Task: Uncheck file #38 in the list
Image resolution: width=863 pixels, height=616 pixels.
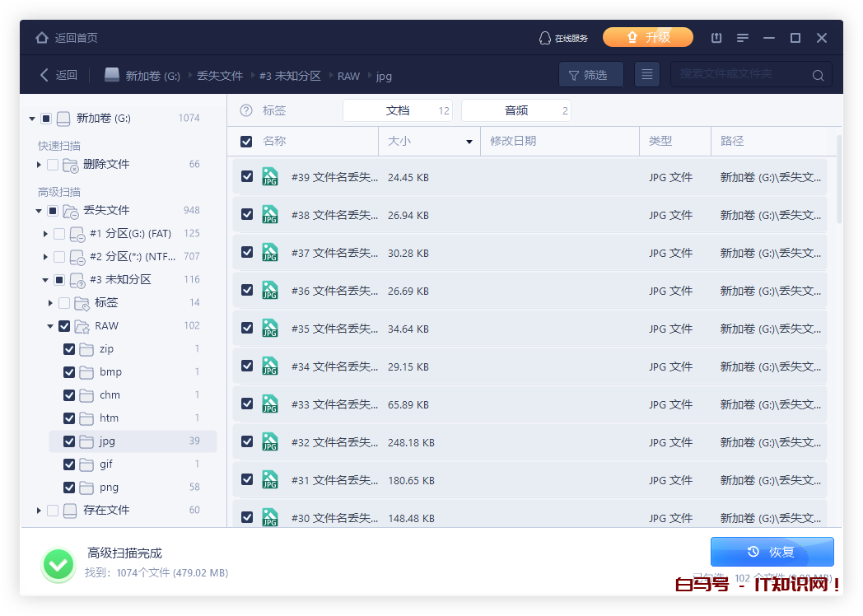Action: (x=247, y=214)
